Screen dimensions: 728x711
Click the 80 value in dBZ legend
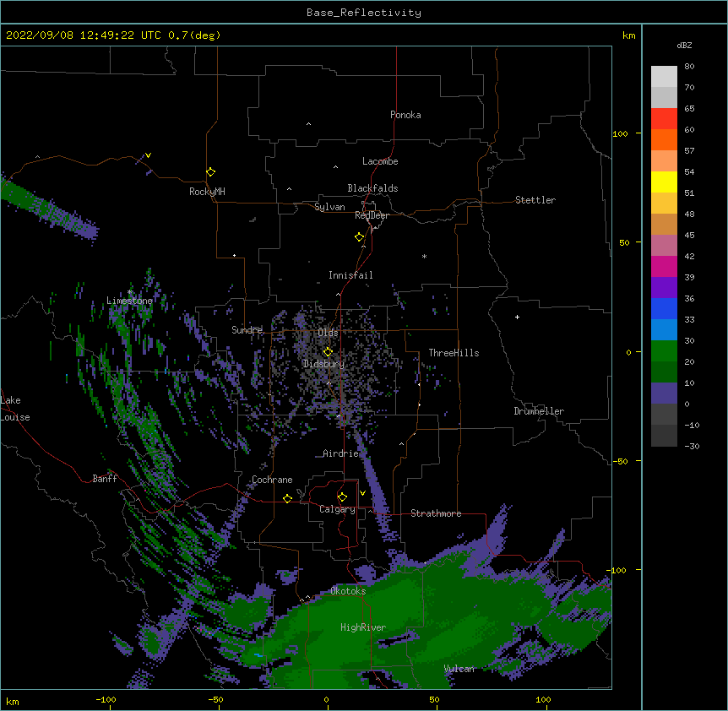point(689,67)
